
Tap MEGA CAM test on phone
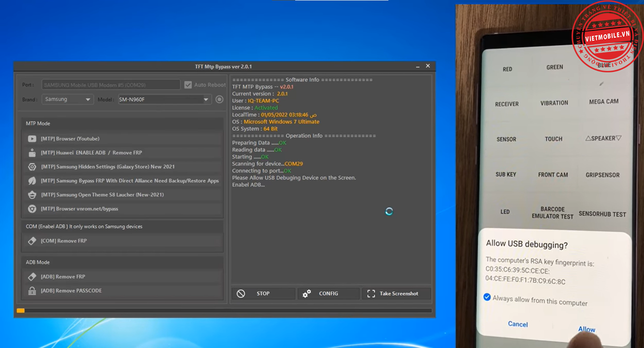[x=604, y=102]
